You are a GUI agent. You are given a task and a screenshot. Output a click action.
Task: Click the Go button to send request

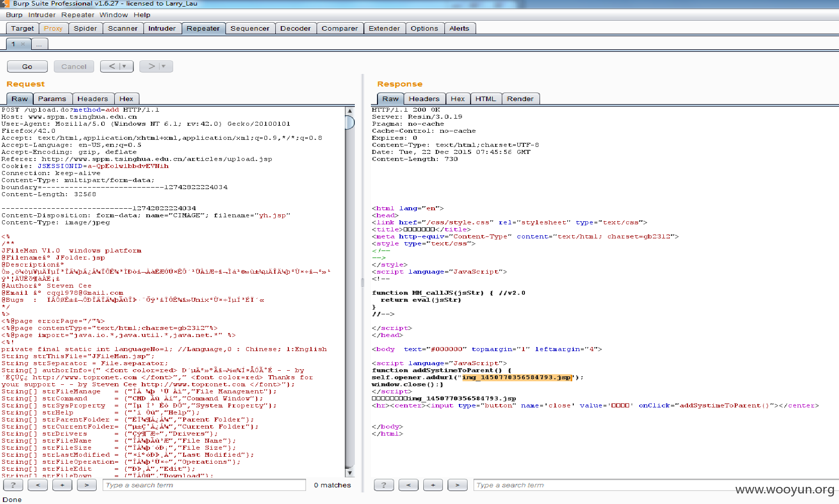(27, 66)
